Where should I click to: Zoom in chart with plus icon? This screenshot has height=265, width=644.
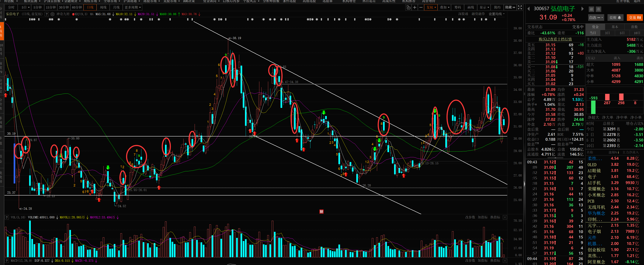click(x=415, y=8)
